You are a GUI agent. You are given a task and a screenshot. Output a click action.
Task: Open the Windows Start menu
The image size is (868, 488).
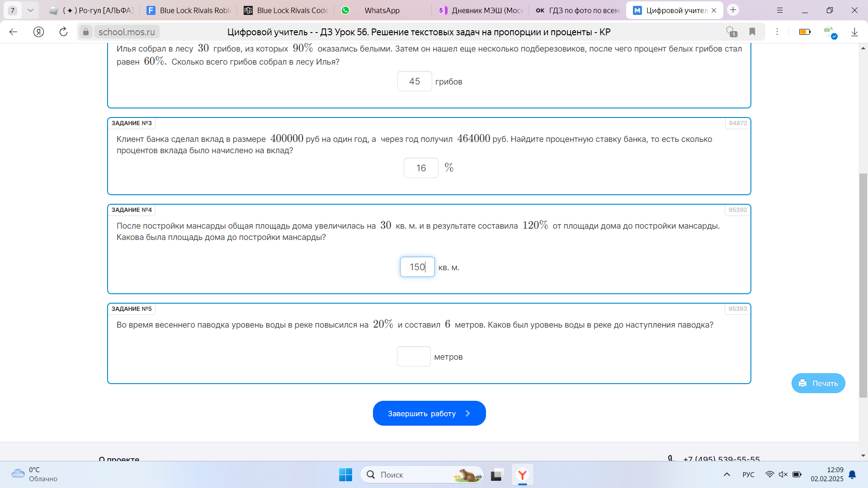[345, 474]
